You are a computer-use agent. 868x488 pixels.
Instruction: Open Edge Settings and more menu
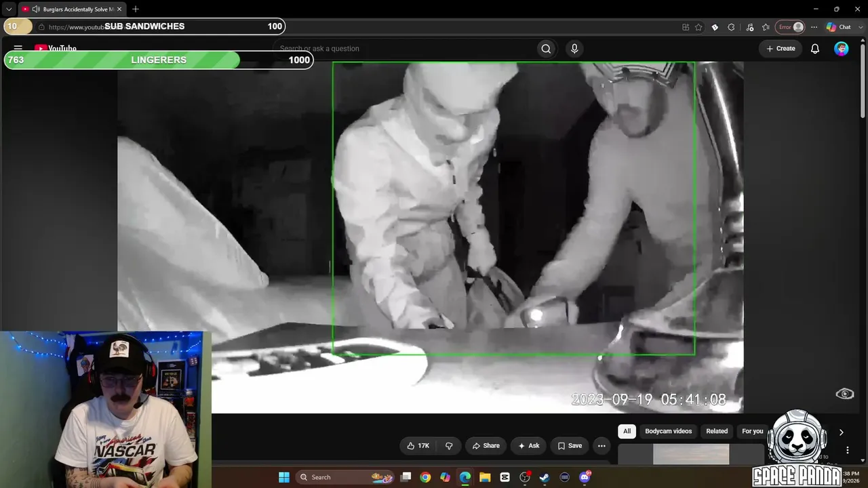[814, 27]
